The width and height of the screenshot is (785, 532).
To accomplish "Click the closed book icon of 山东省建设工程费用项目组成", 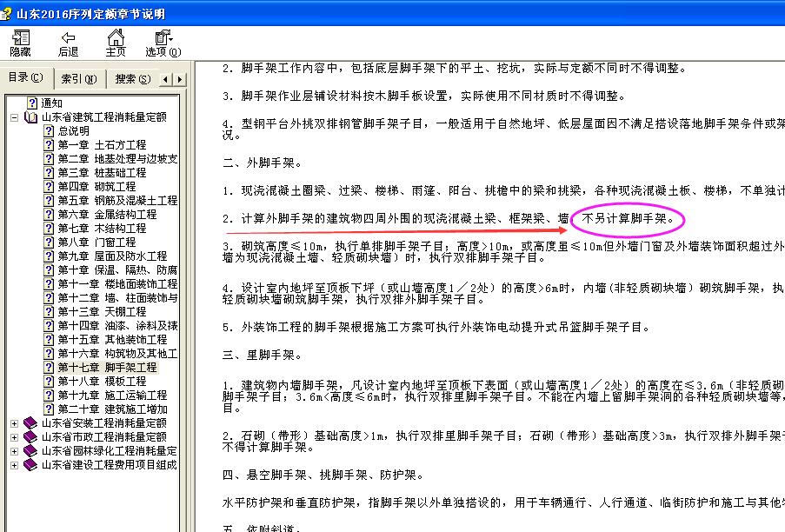I will tap(30, 465).
